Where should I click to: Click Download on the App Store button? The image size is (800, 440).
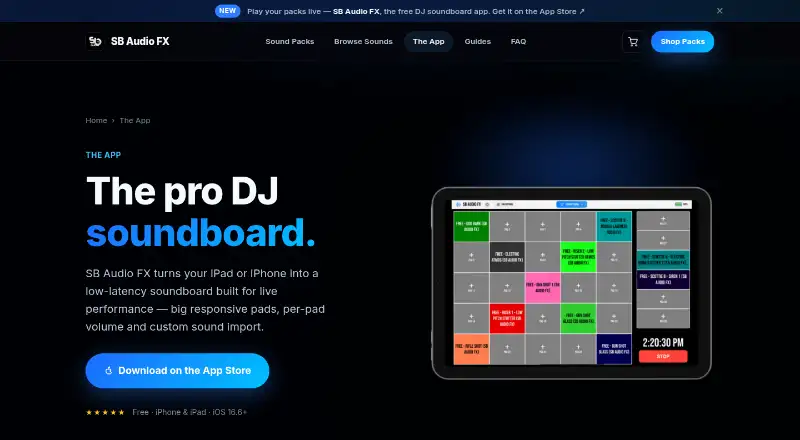click(177, 371)
